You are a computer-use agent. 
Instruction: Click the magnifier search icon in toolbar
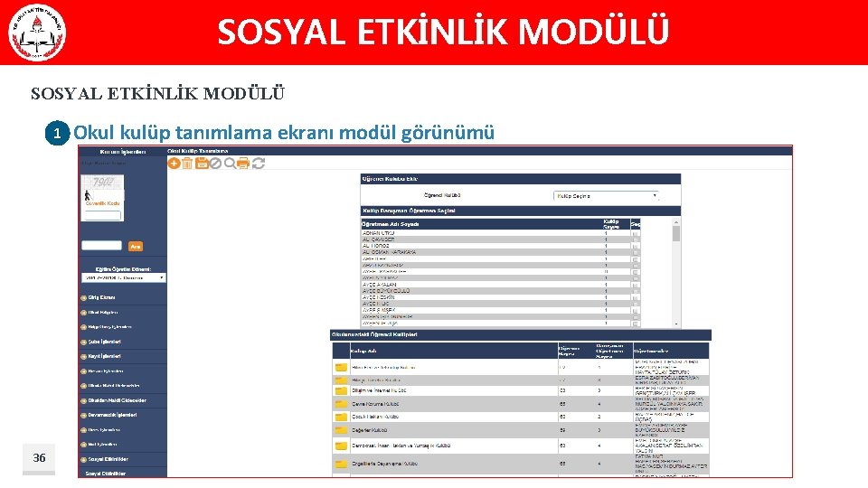[229, 164]
